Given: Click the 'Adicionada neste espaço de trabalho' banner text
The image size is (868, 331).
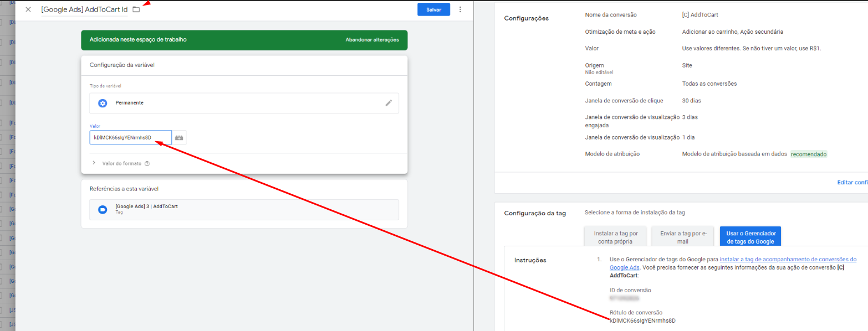Looking at the screenshot, I should (x=138, y=40).
